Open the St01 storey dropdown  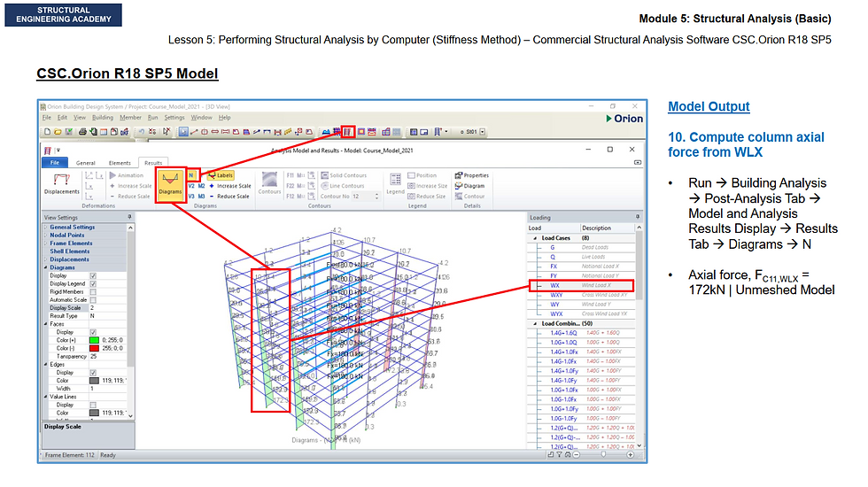point(482,132)
